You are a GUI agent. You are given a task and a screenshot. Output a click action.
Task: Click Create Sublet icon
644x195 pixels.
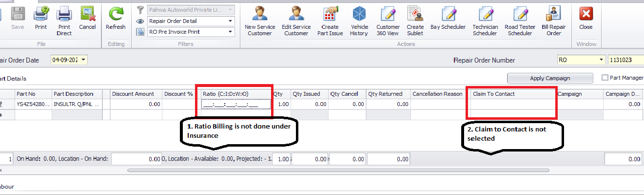tap(415, 21)
